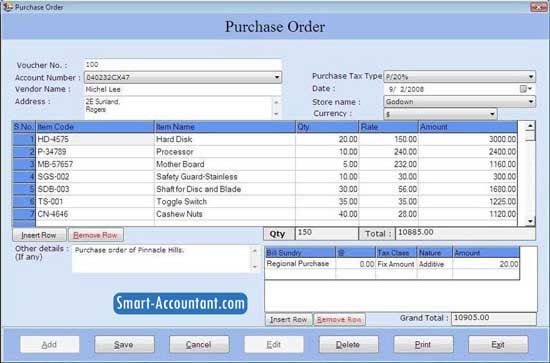Image resolution: width=550 pixels, height=363 pixels.
Task: Click the item grid scroll down arrow
Action: tap(530, 221)
